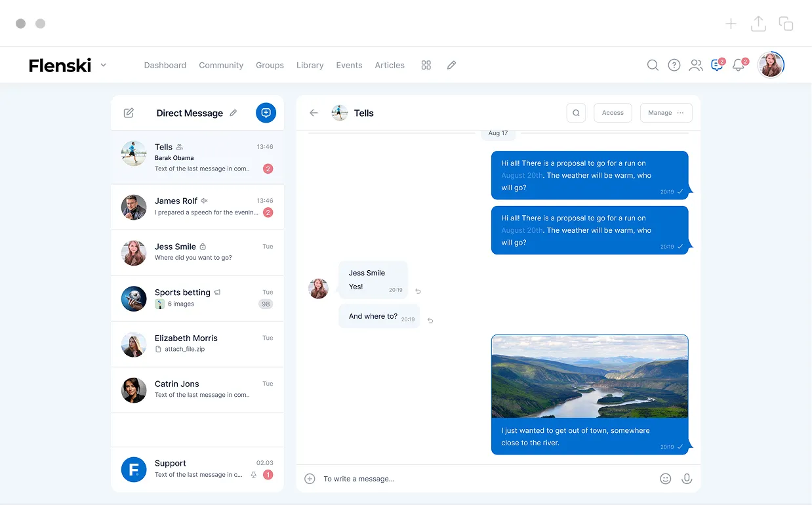Image resolution: width=812 pixels, height=505 pixels.
Task: Go to the Community tab
Action: coord(221,65)
